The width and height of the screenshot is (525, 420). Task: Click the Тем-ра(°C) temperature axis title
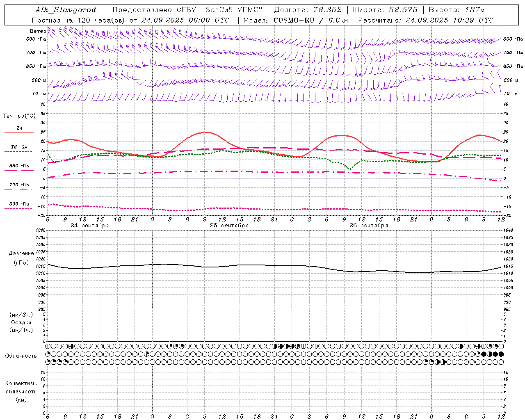tap(19, 116)
